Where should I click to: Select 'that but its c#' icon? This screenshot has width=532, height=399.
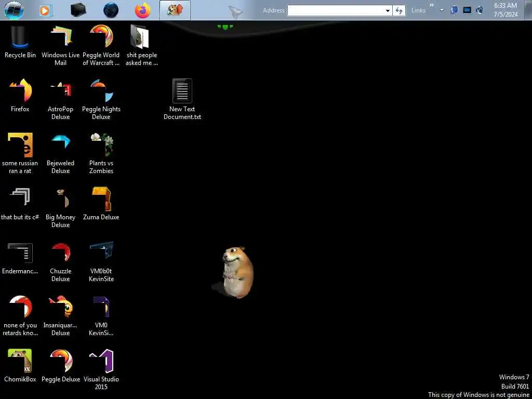pyautogui.click(x=20, y=204)
